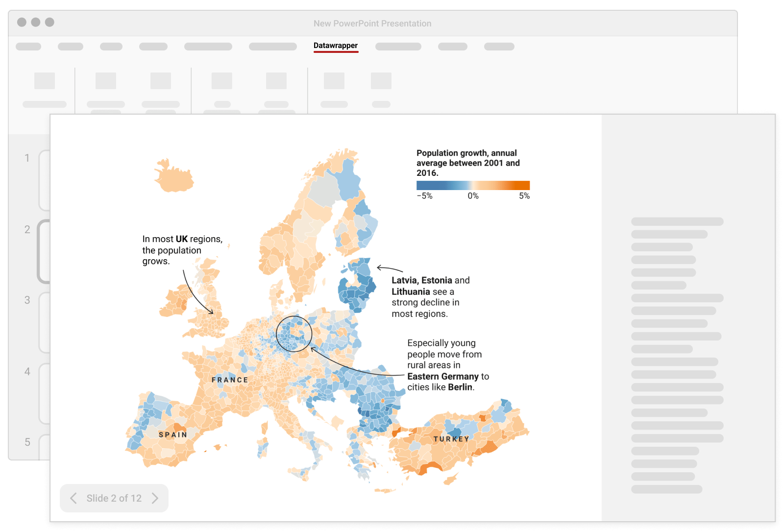
Task: Select slide 3 thumbnail in sidebar
Action: coord(44,322)
